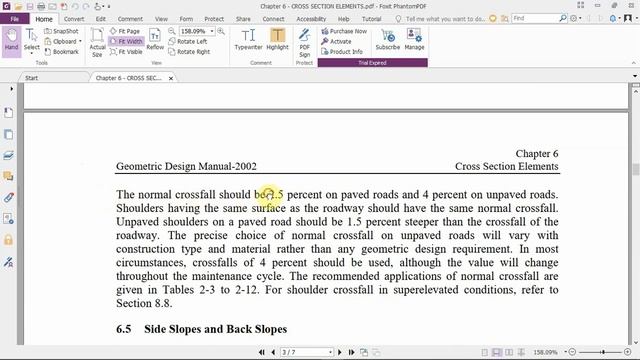Open Product Info
Image resolution: width=640 pixels, height=360 pixels.
[x=342, y=52]
